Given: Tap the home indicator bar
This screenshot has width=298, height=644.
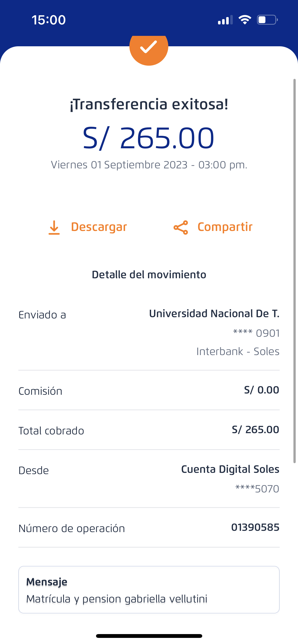Looking at the screenshot, I should coord(149,636).
